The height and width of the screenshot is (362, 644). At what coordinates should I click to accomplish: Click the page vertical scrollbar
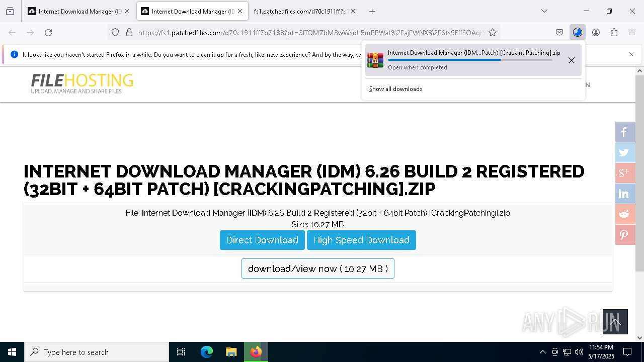click(x=639, y=173)
